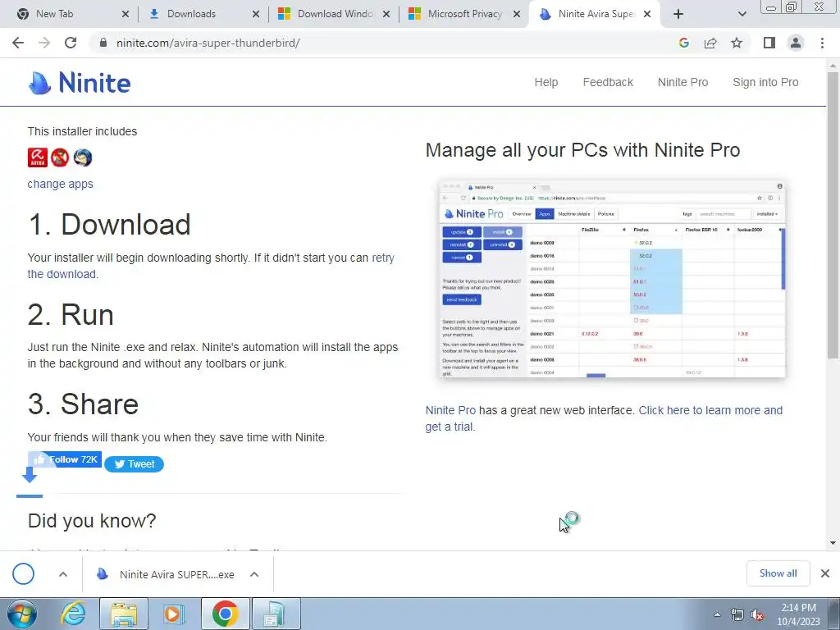The width and height of the screenshot is (840, 630).
Task: Click the share page icon
Action: [x=710, y=43]
